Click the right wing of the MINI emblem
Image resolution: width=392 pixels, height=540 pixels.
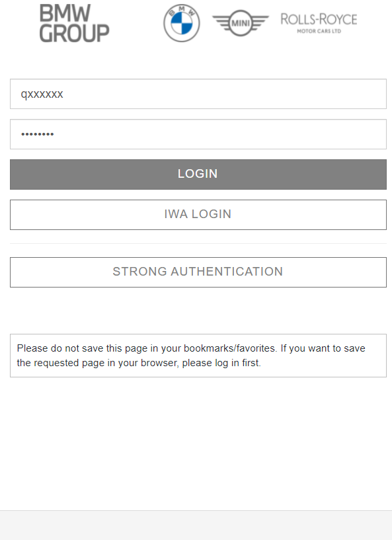pos(260,22)
